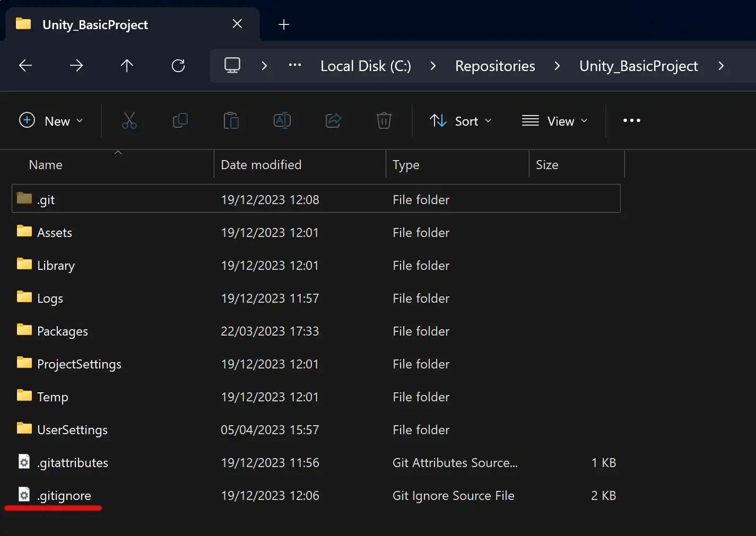The image size is (756, 536).
Task: Select the Packages folder
Action: click(62, 331)
